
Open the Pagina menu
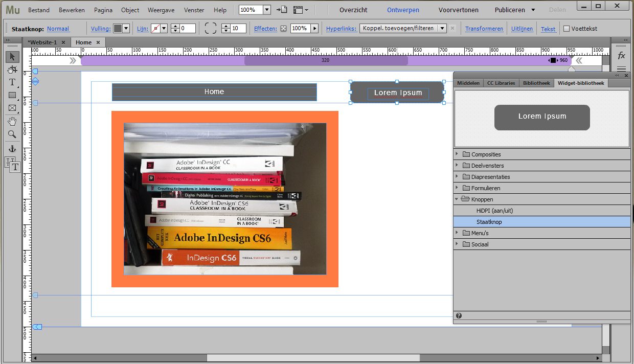click(103, 10)
